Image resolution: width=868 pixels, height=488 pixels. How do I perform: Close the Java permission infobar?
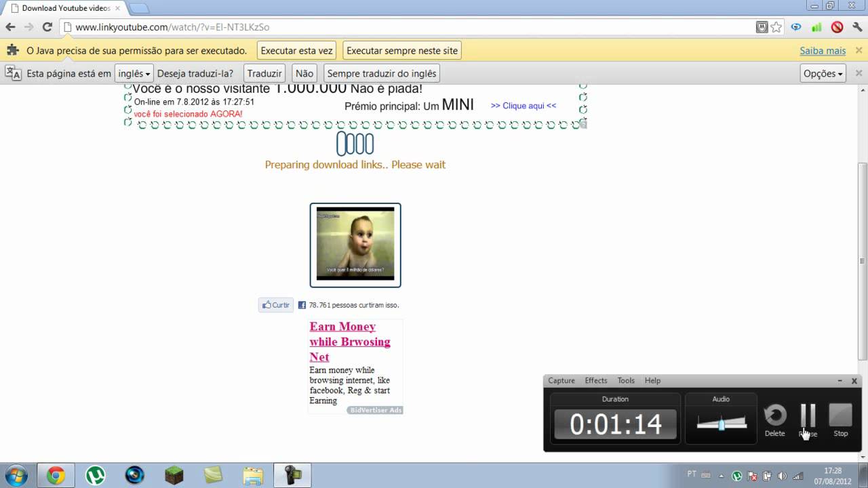[x=859, y=51]
